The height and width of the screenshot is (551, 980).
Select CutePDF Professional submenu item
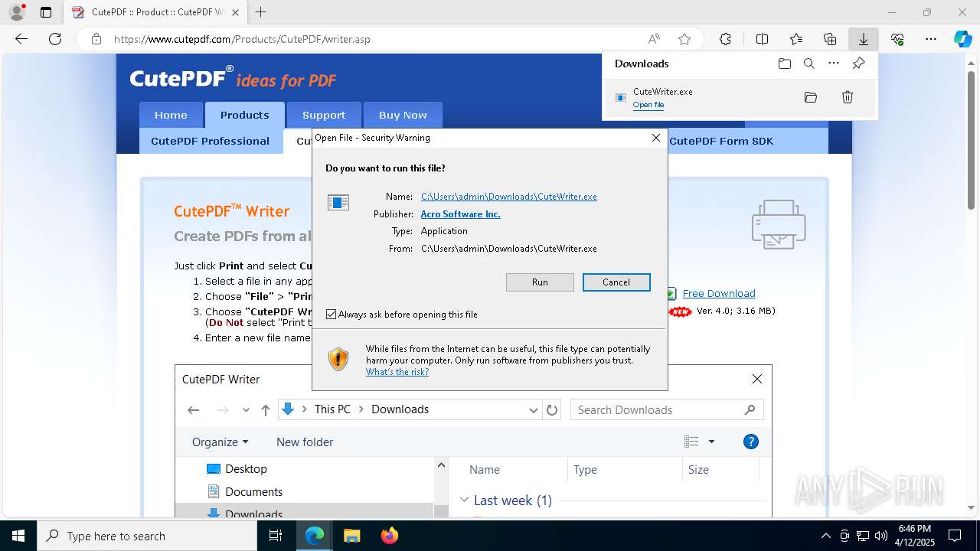pyautogui.click(x=211, y=141)
